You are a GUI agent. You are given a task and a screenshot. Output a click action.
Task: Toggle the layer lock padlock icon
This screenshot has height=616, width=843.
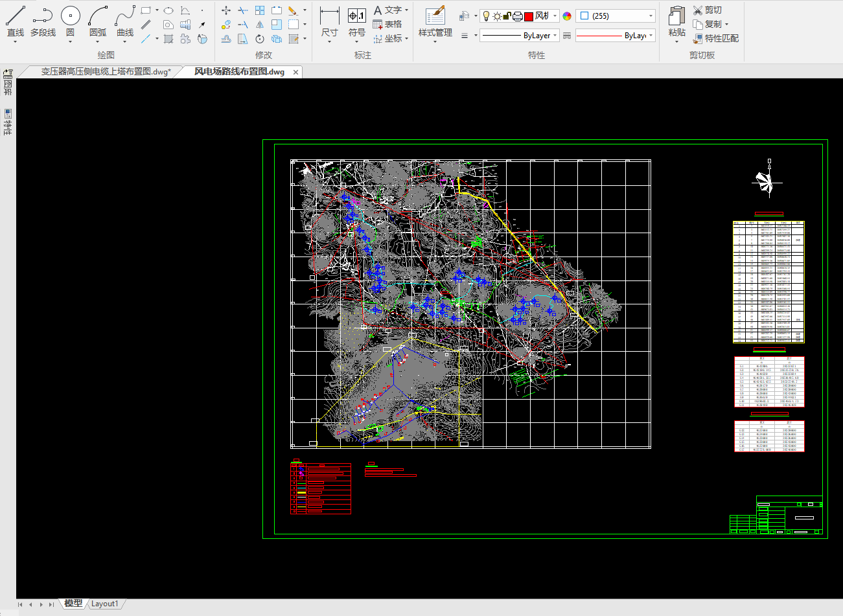[x=507, y=16]
